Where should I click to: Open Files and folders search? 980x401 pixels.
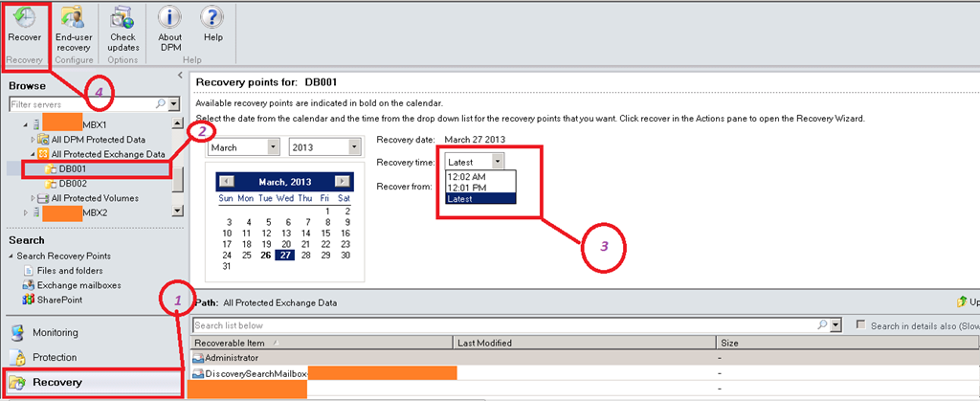point(70,271)
